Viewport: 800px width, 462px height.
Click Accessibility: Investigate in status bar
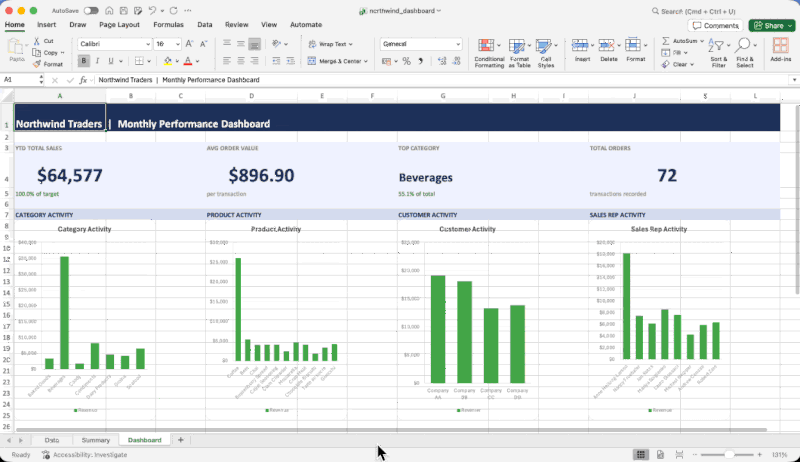pyautogui.click(x=84, y=455)
